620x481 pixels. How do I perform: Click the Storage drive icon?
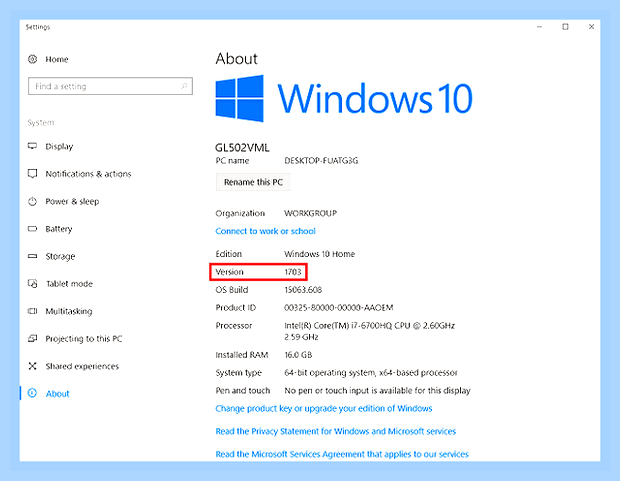coord(32,256)
